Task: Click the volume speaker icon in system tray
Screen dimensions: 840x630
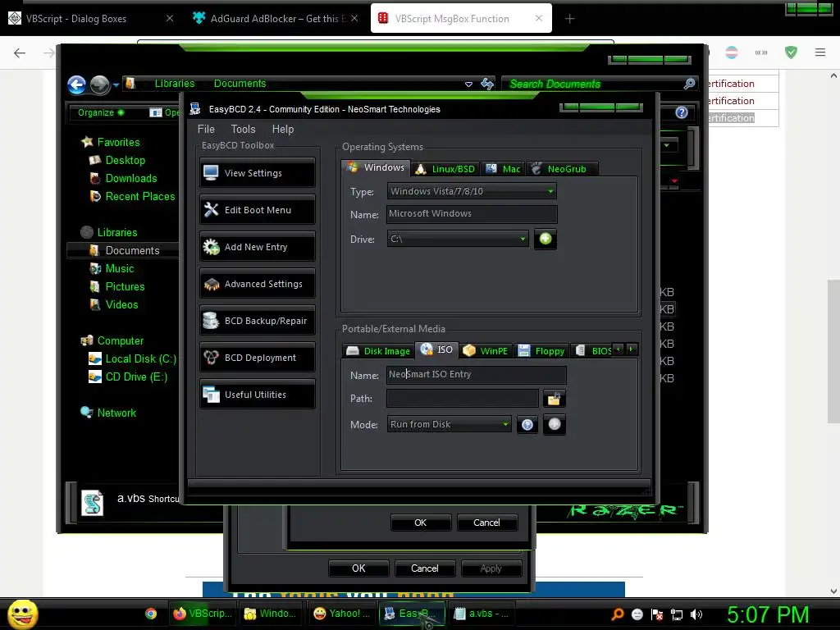Action: pos(696,614)
